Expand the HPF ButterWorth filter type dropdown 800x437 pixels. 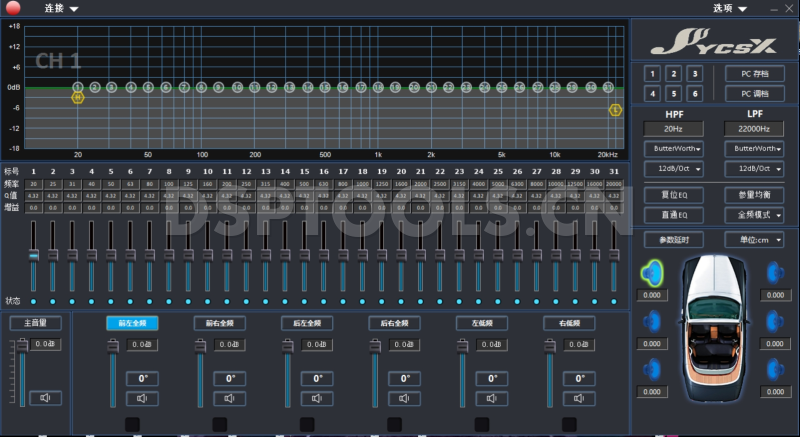(x=673, y=148)
